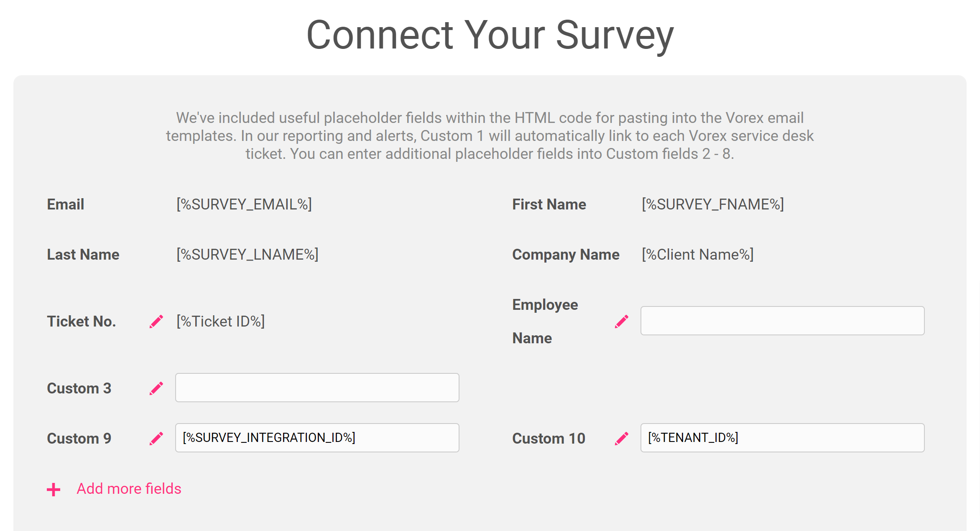
Task: Edit the Custom 3 label via pencil icon
Action: point(156,388)
